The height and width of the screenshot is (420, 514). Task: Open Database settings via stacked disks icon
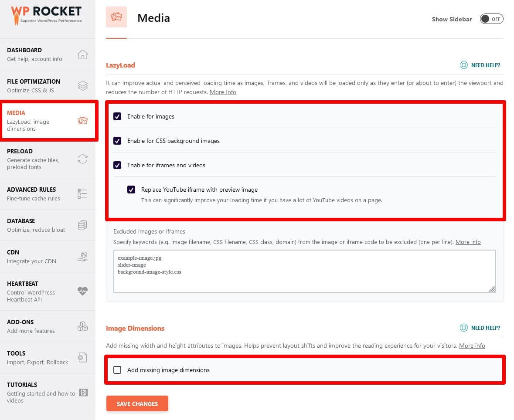click(x=83, y=225)
